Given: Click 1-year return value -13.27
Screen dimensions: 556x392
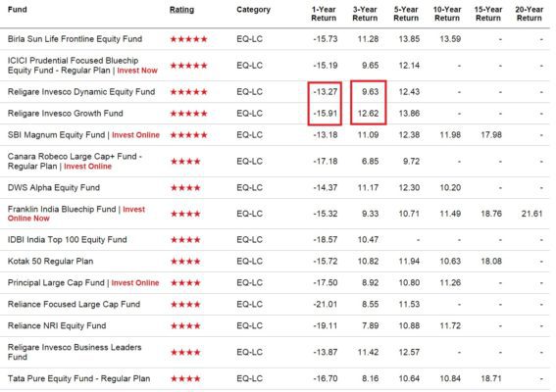Looking at the screenshot, I should (x=326, y=92).
